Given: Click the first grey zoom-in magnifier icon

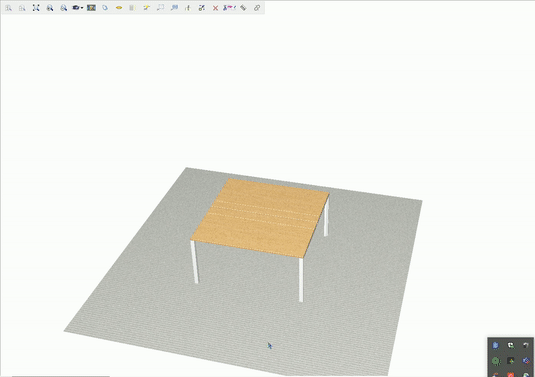Looking at the screenshot, I should [9, 8].
